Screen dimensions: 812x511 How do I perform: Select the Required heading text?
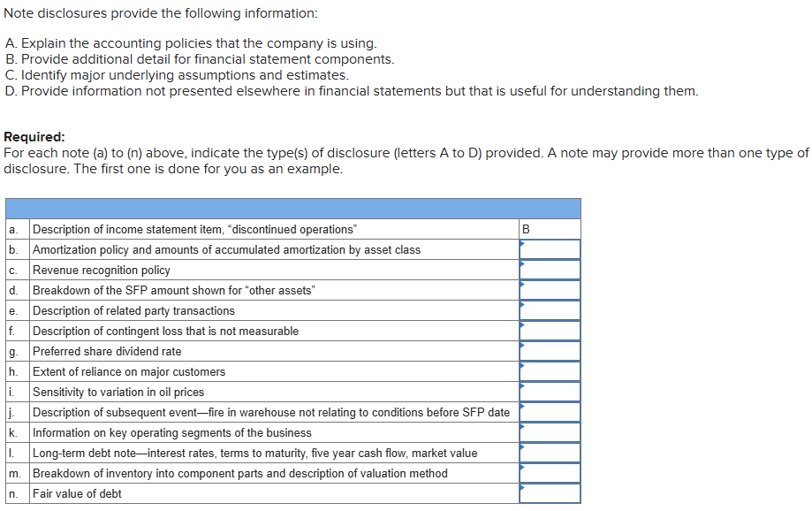(28, 136)
